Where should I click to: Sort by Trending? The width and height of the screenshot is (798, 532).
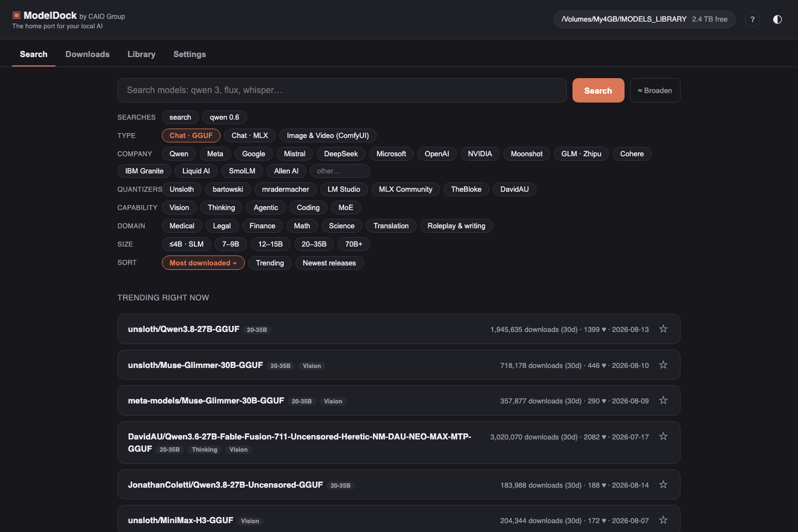(270, 263)
